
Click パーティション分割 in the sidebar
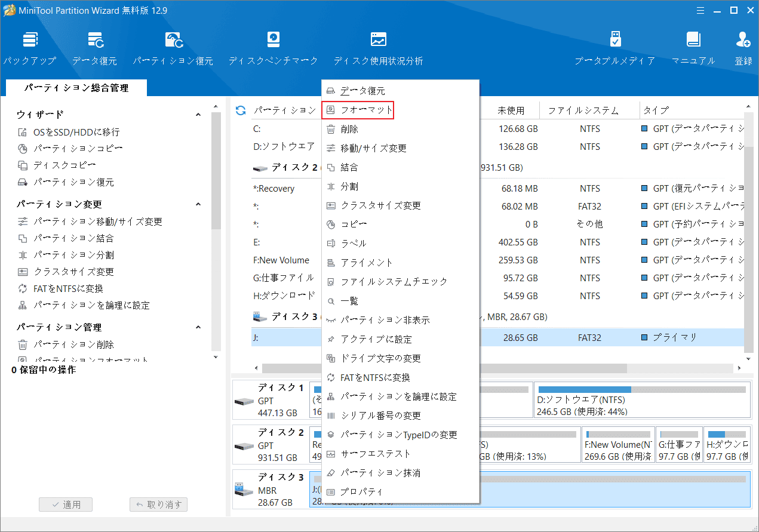tap(73, 255)
